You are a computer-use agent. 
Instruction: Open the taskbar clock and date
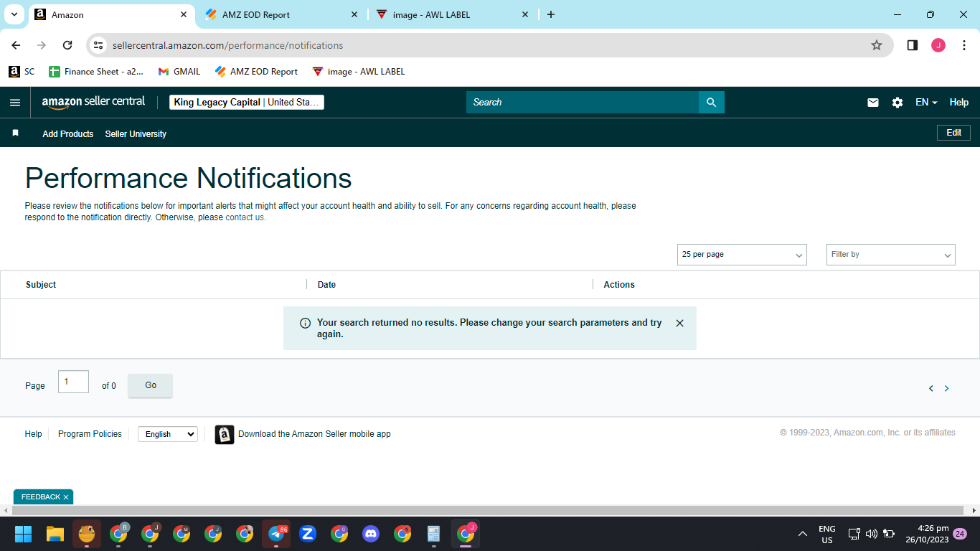click(927, 534)
